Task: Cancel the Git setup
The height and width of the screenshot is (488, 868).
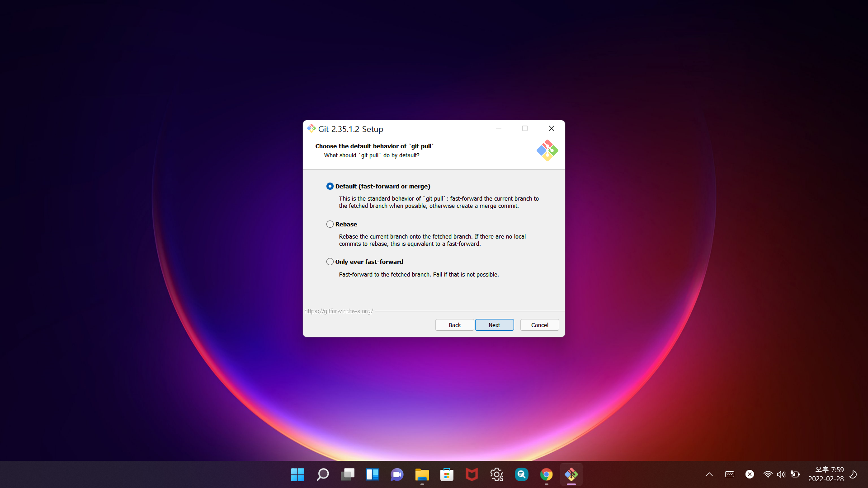Action: 539,325
